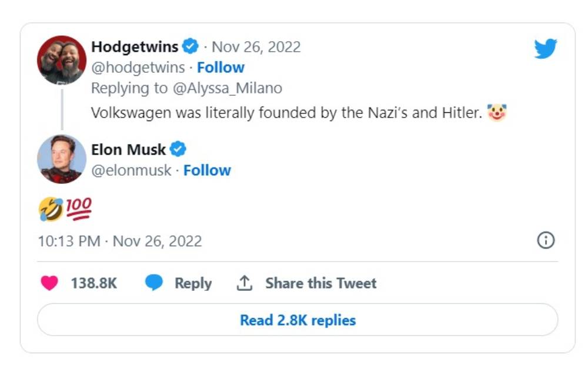Click the Read 2.8K replies button
The height and width of the screenshot is (392, 588).
[298, 320]
